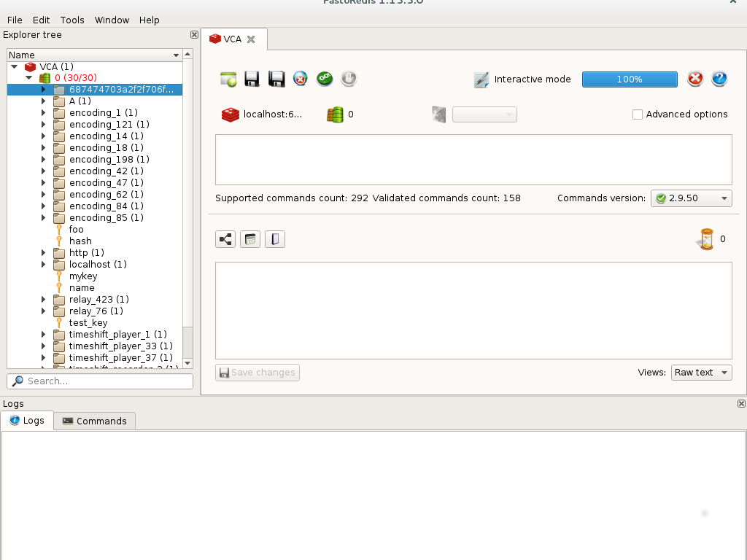This screenshot has height=560, width=747.
Task: Close the Logs panel with its X
Action: click(741, 403)
